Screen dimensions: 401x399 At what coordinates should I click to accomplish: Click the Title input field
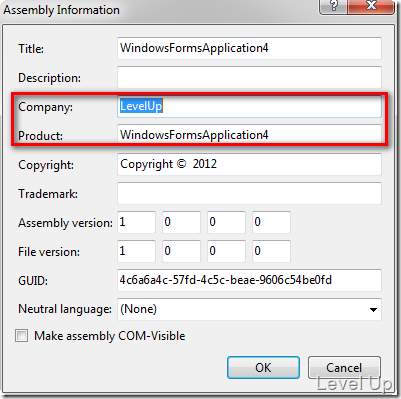[x=249, y=48]
